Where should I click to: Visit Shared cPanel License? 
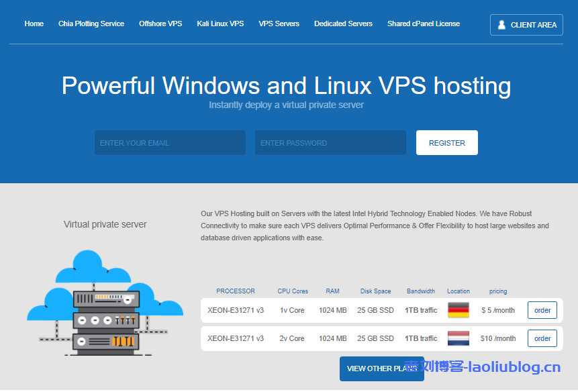pos(424,23)
